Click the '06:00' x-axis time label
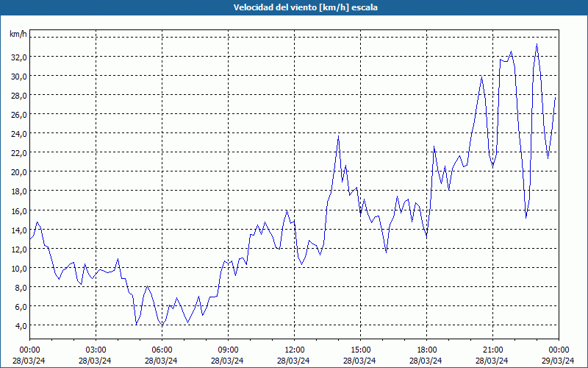The image size is (588, 368). tap(162, 350)
